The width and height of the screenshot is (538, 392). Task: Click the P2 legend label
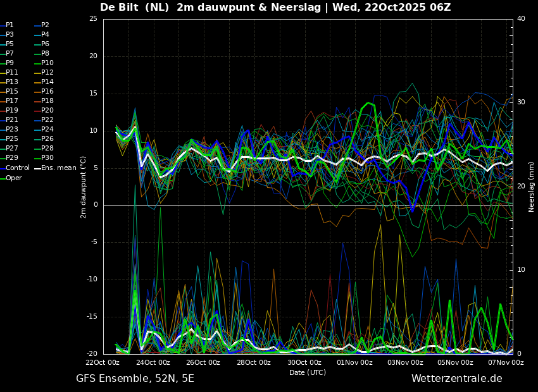45,25
